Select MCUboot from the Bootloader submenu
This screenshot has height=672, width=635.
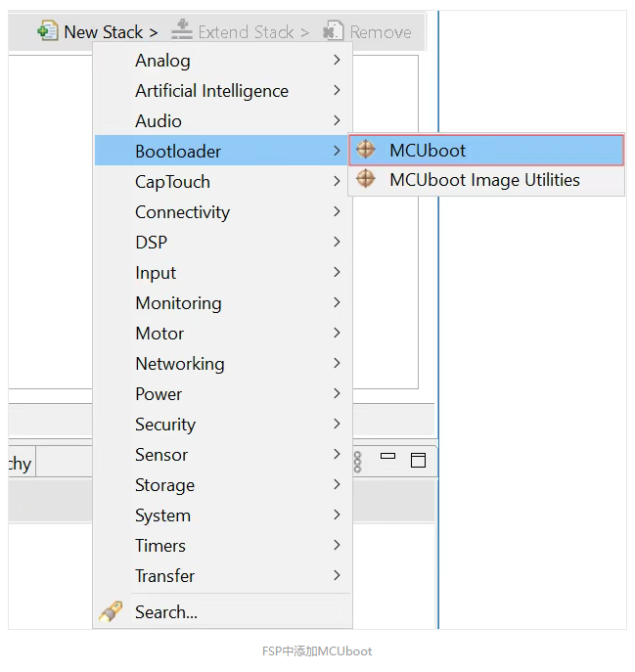point(486,150)
